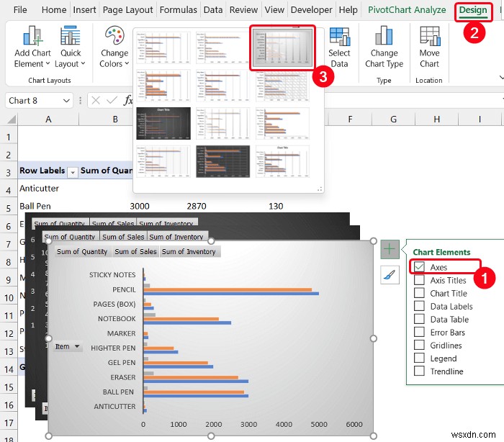
Task: Enable the Axis Titles checkbox
Action: point(419,280)
